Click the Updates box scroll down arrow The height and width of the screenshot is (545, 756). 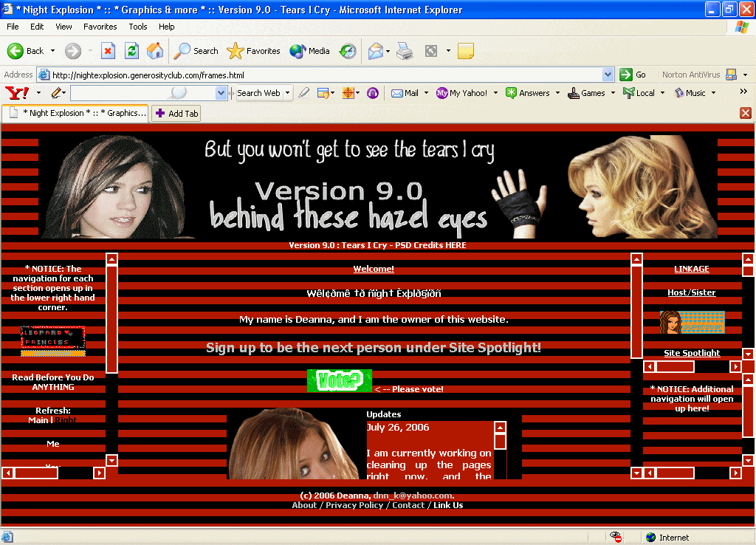[500, 473]
